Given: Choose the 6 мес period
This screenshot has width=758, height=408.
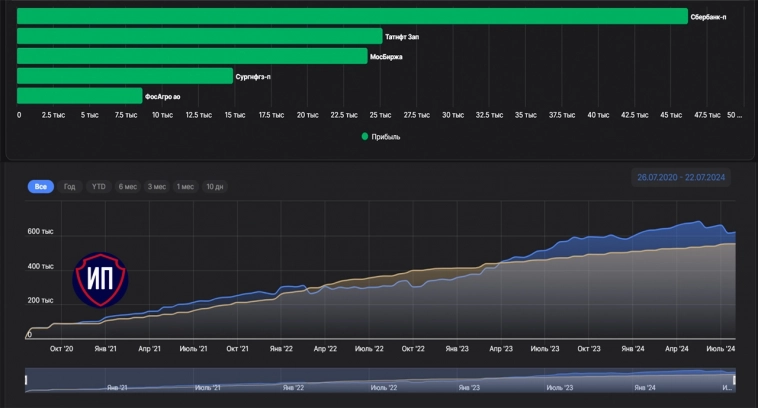Looking at the screenshot, I should (x=128, y=187).
